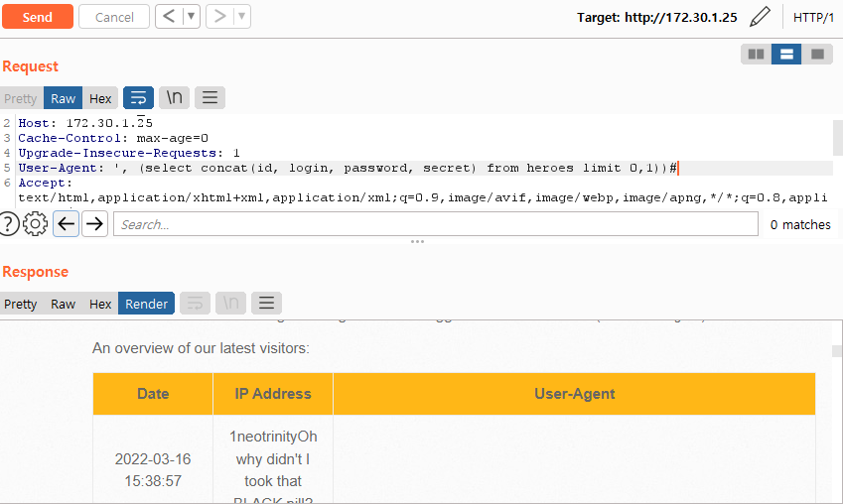
Task: Switch to combined tabbed layout view
Action: [817, 55]
